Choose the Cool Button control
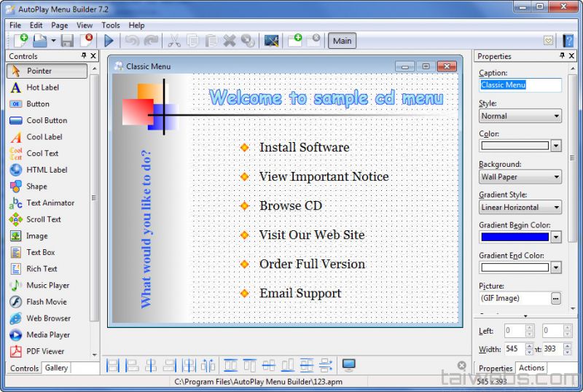 click(46, 120)
